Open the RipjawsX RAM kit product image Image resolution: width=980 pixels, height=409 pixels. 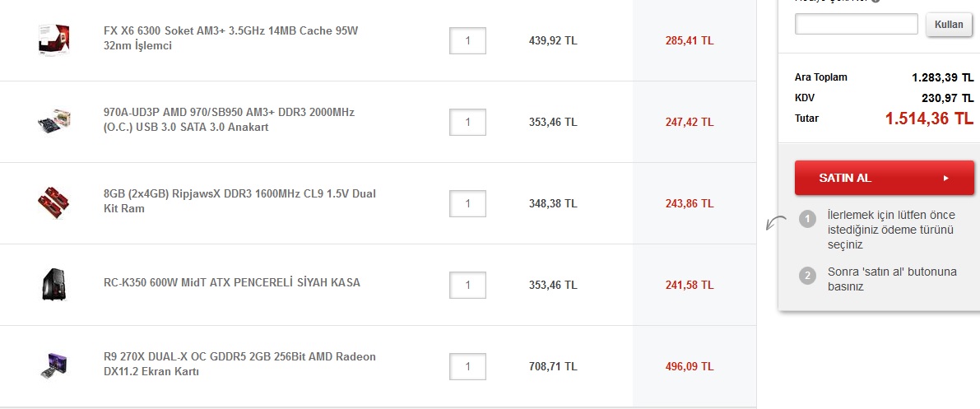click(52, 202)
